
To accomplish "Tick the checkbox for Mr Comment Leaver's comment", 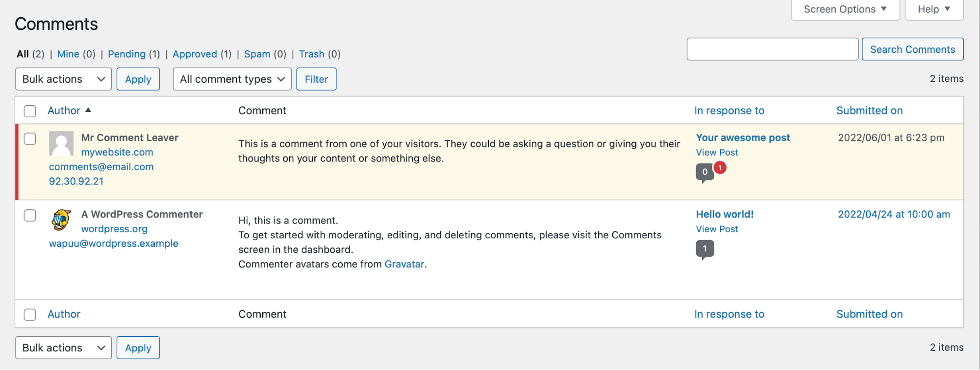I will pyautogui.click(x=30, y=139).
